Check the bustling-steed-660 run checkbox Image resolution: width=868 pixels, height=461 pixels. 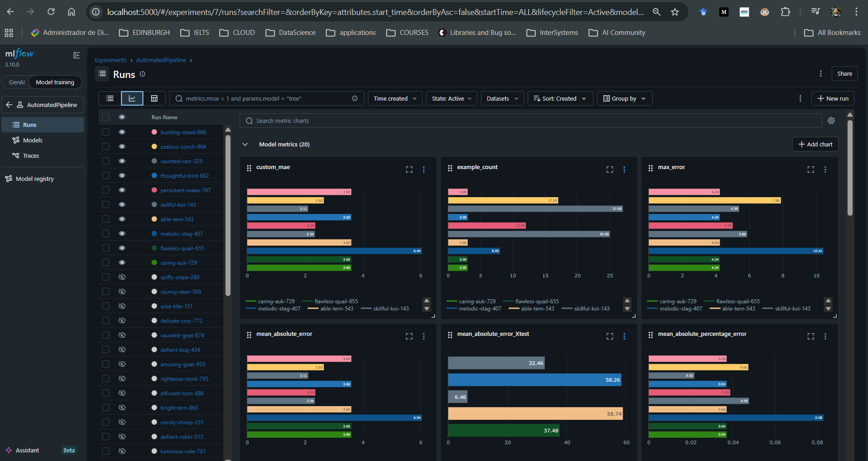click(x=106, y=132)
